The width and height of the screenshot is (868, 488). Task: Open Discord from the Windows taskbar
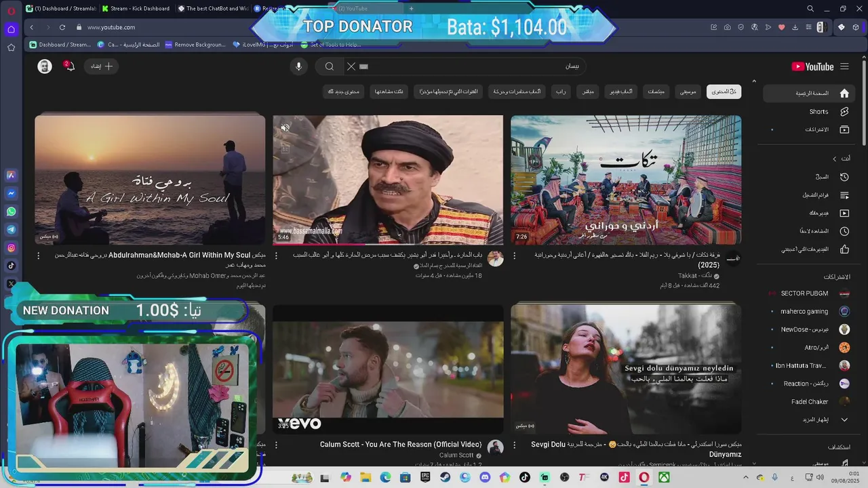click(485, 477)
